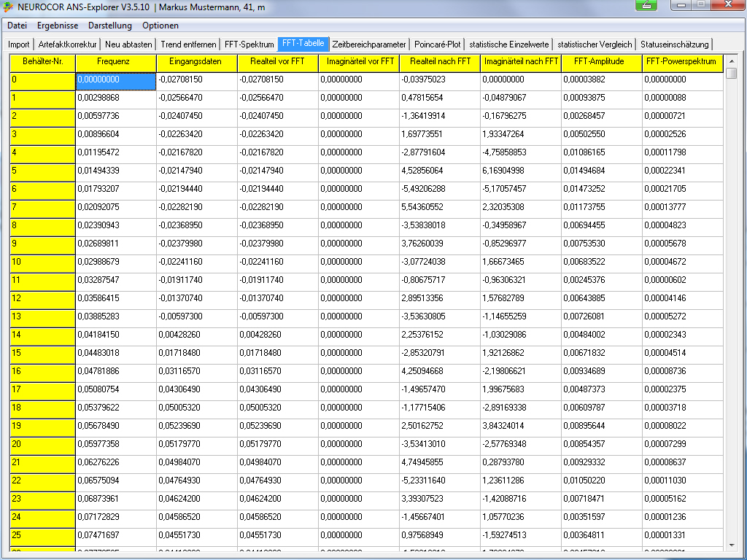Select the FFT-Tabelle tab
Image resolution: width=747 pixels, height=560 pixels.
(x=303, y=43)
